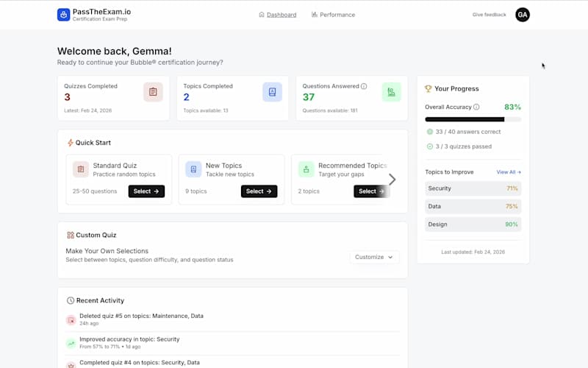
Task: Click the Topics Completed book icon
Action: point(272,92)
